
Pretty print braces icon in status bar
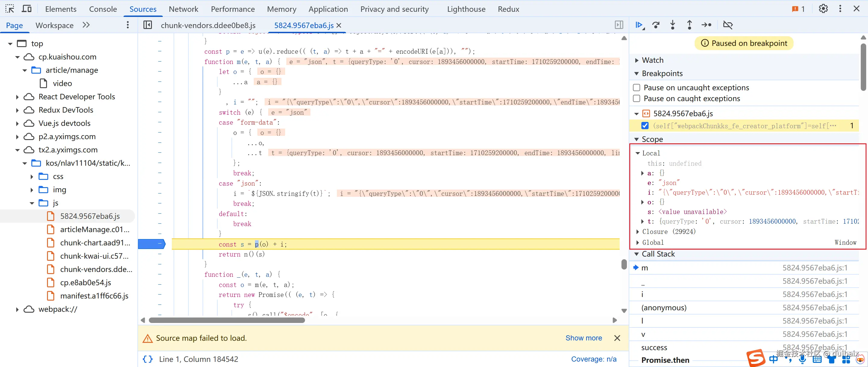(x=148, y=359)
